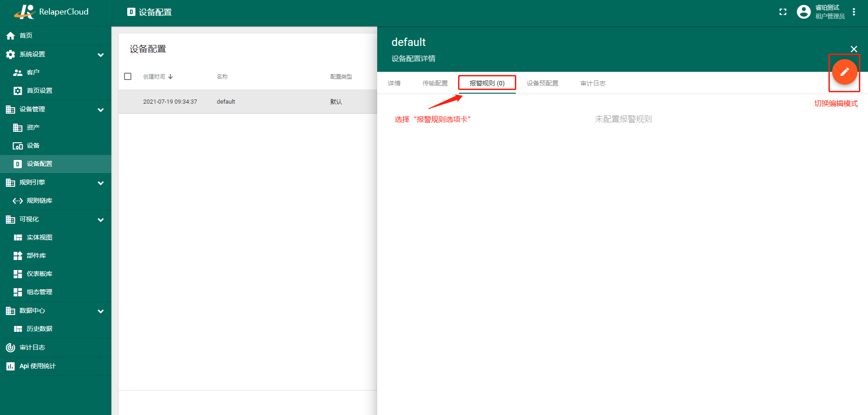Open 资产 assets icon
This screenshot has height=415, width=868.
point(18,128)
